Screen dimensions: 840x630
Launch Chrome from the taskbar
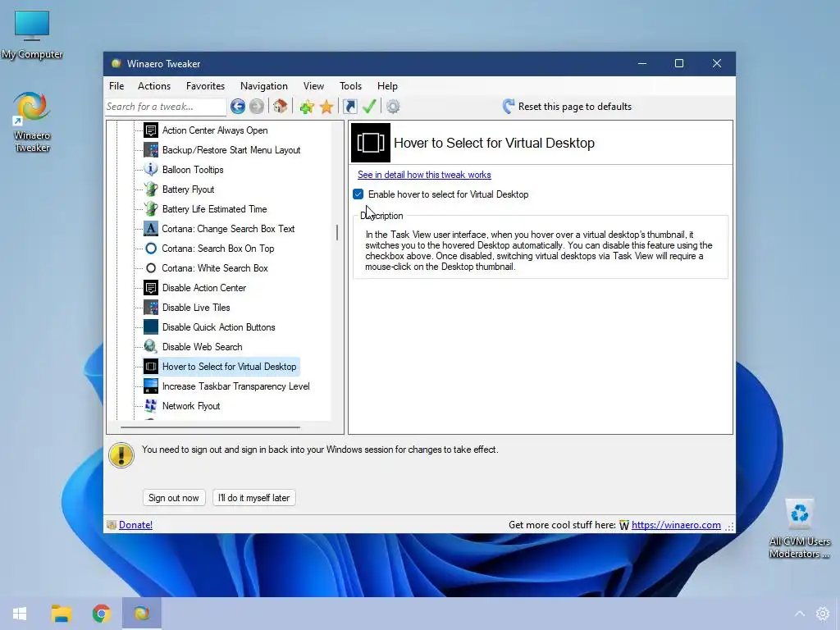(101, 614)
